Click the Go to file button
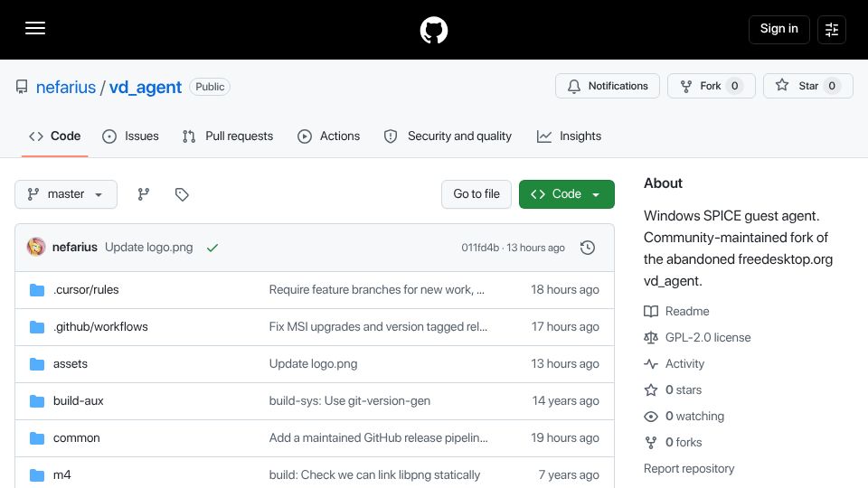 476,194
